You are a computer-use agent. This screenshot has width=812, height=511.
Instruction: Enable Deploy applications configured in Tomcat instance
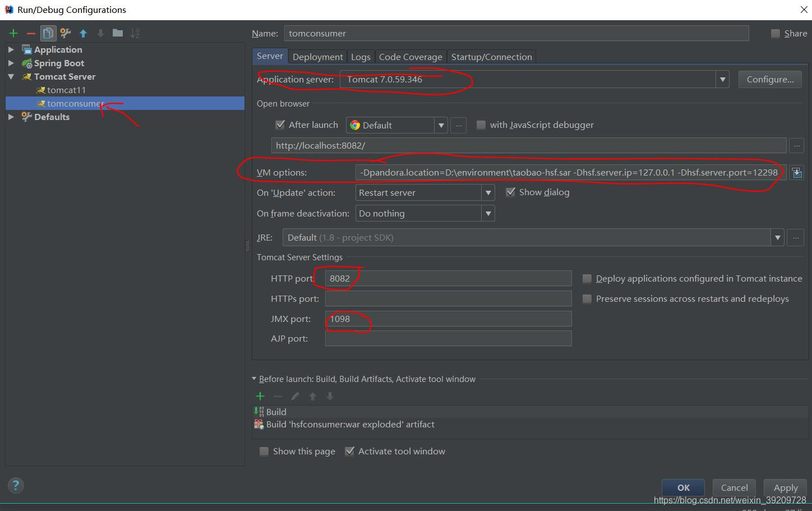587,279
